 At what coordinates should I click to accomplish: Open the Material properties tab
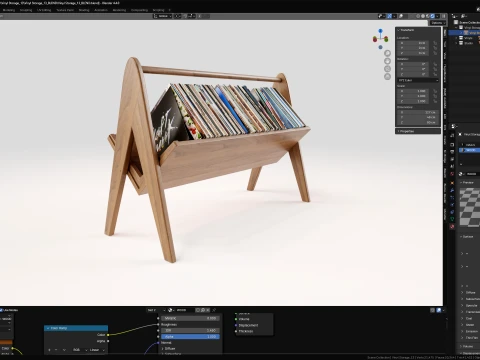452,226
